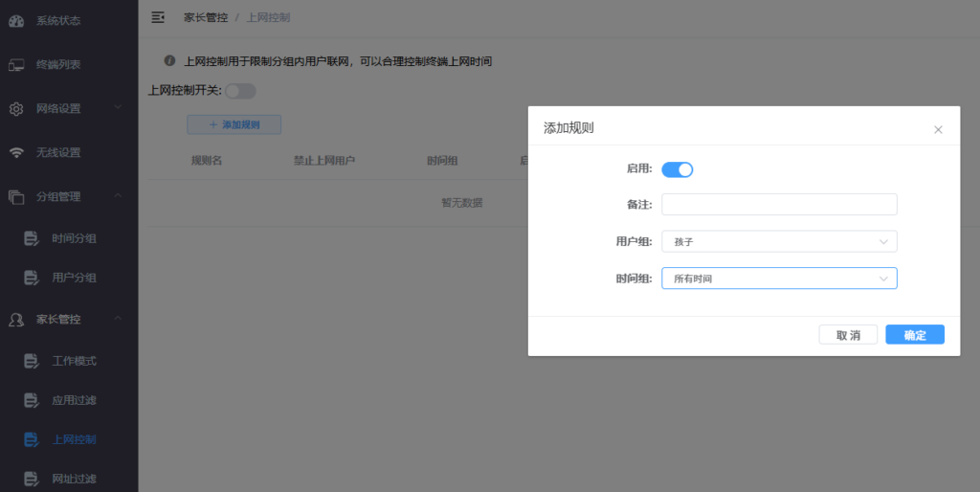Expand the 网络设置 menu chevron
The height and width of the screenshot is (492, 980).
118,108
